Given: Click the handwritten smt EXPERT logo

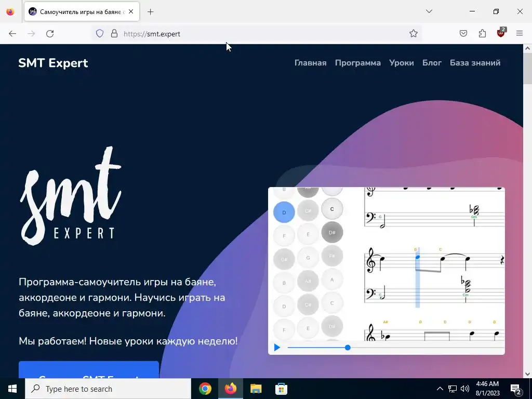Looking at the screenshot, I should pos(71,196).
